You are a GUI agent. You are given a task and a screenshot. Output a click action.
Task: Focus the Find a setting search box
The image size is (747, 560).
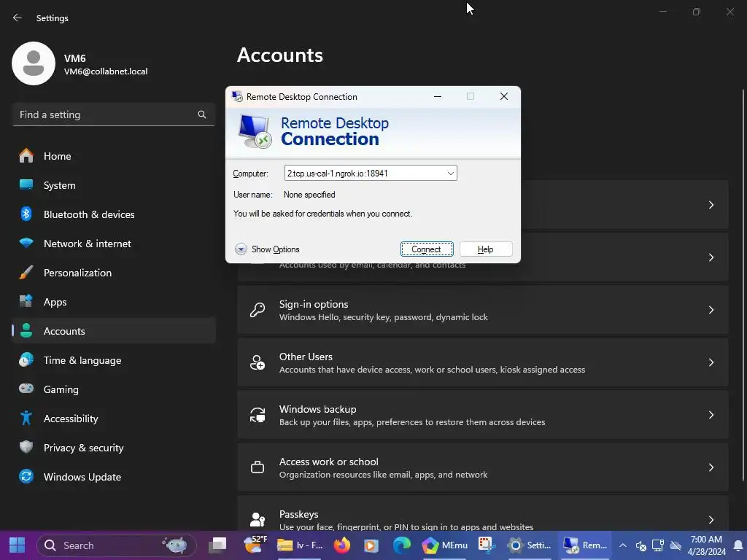pyautogui.click(x=113, y=114)
